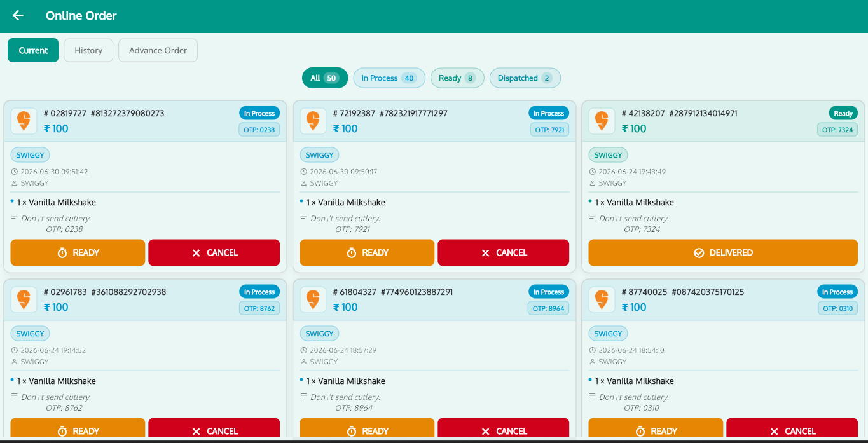Click OTP: 7324 badge
The width and height of the screenshot is (868, 443).
click(837, 130)
